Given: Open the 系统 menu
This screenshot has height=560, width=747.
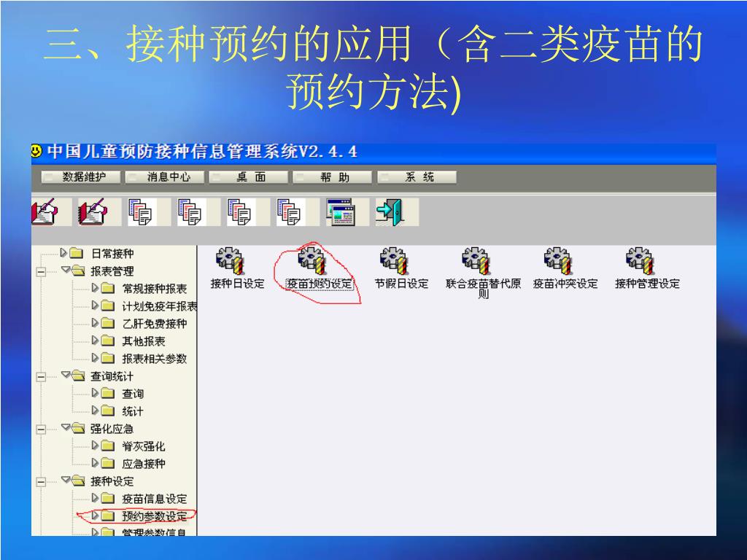Looking at the screenshot, I should [x=417, y=177].
